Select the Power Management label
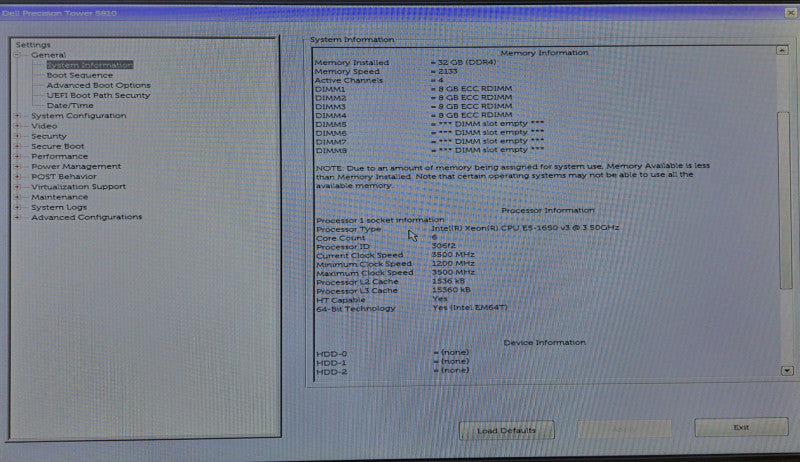 coord(76,166)
